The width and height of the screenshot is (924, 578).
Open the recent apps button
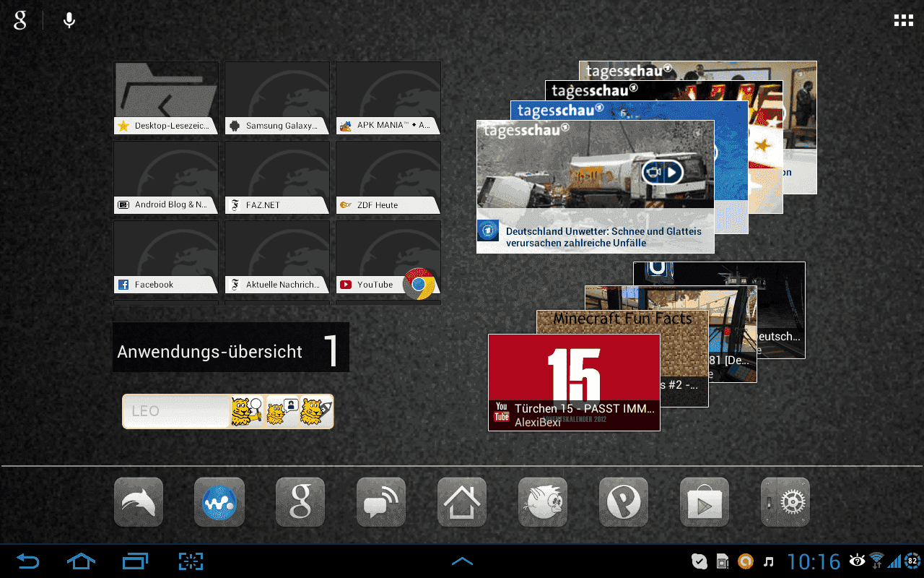tap(136, 561)
